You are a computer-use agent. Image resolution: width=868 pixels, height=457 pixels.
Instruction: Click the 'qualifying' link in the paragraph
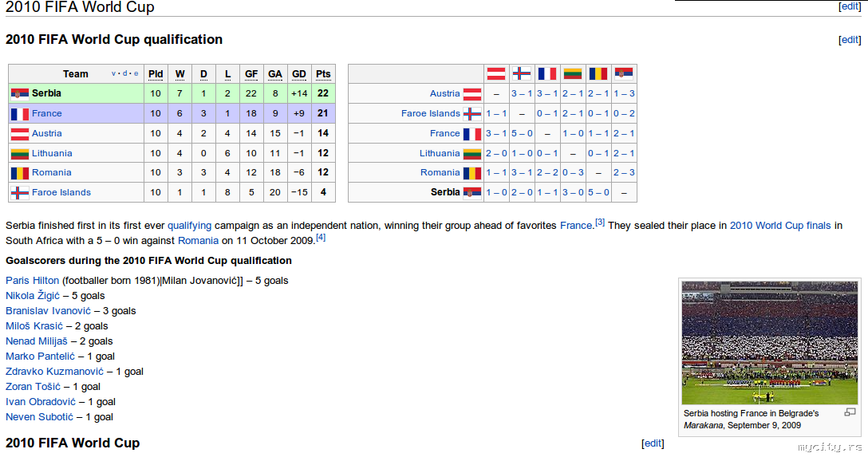coord(189,226)
